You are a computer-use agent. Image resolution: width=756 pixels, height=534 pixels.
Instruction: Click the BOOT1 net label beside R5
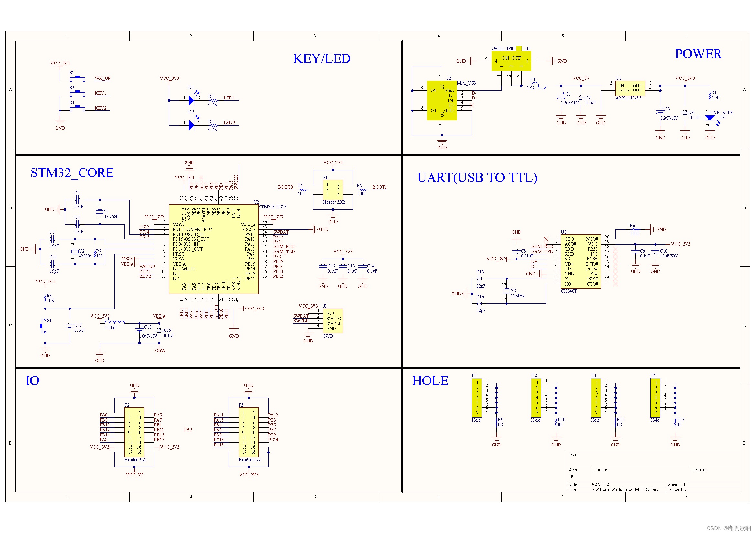379,187
